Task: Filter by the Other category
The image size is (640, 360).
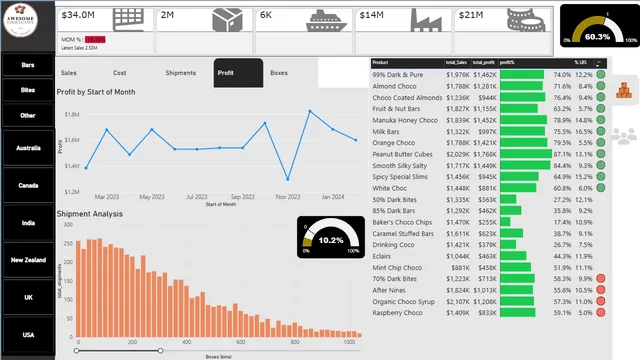Action: pyautogui.click(x=28, y=116)
